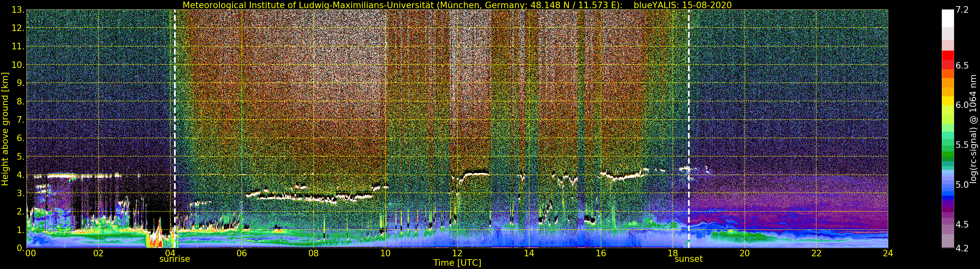Click the '4.5' value on the colorbar
This screenshot has height=269, width=980.
(962, 225)
